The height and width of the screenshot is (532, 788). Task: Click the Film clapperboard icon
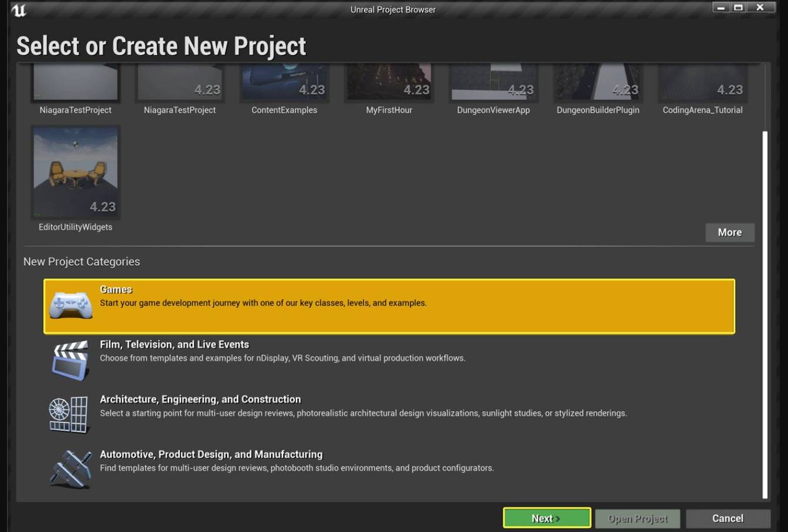tap(70, 361)
